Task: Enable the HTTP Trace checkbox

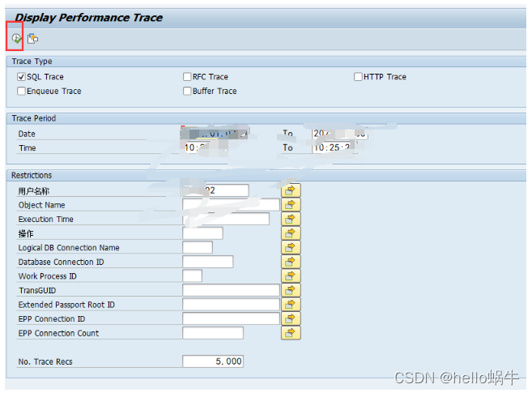Action: (358, 77)
